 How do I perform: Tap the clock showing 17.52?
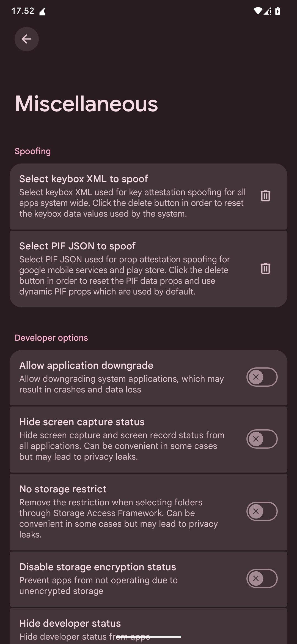pyautogui.click(x=23, y=11)
